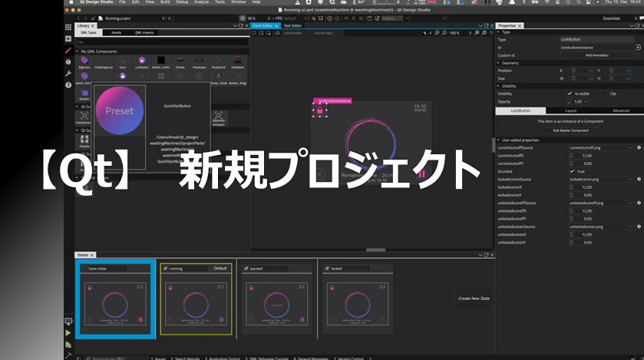Collapse the Type section in Properties
Viewport: 644px width, 360px height.
(x=498, y=32)
